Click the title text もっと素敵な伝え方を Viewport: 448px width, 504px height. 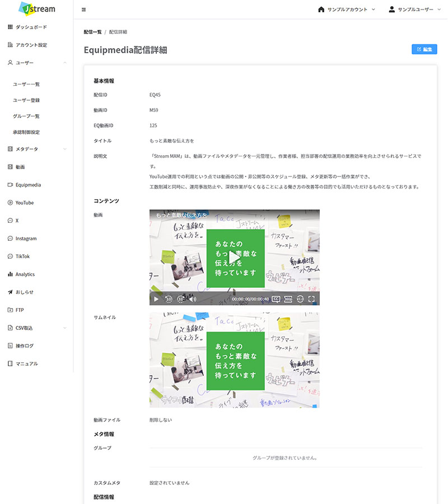click(171, 141)
